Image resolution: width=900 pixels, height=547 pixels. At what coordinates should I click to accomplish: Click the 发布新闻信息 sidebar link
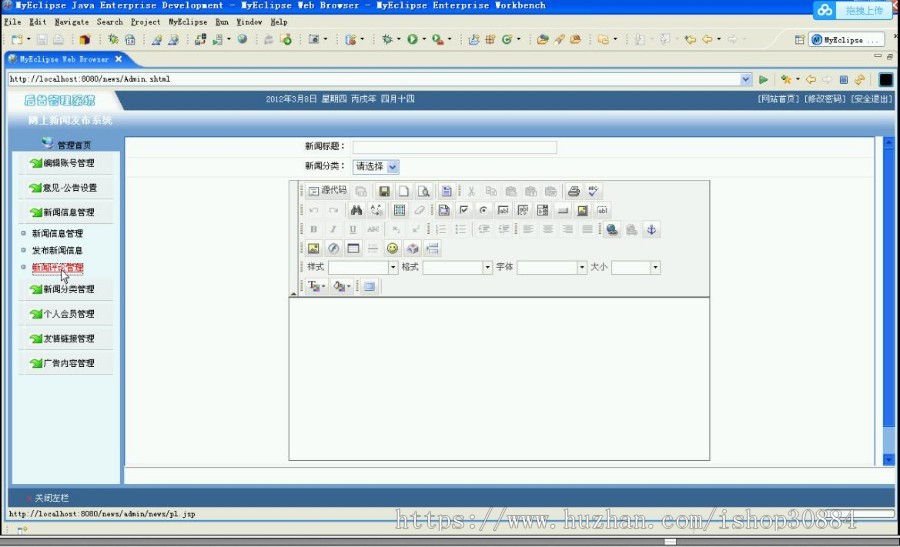[57, 250]
